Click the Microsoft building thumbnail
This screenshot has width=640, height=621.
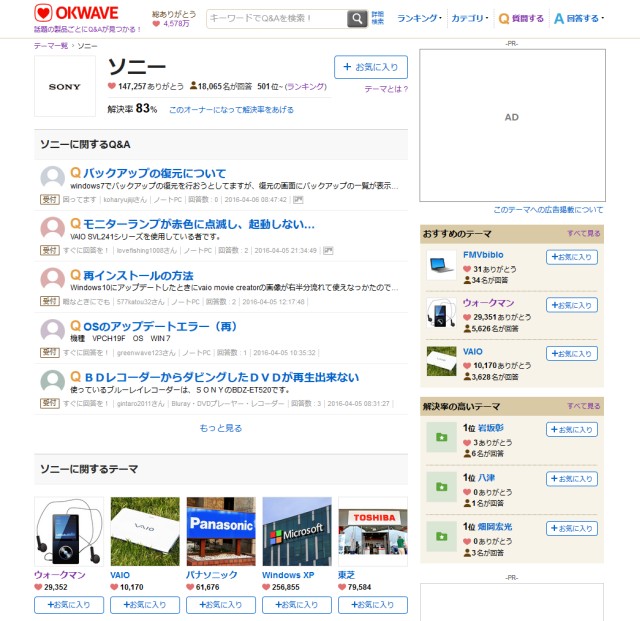[297, 531]
